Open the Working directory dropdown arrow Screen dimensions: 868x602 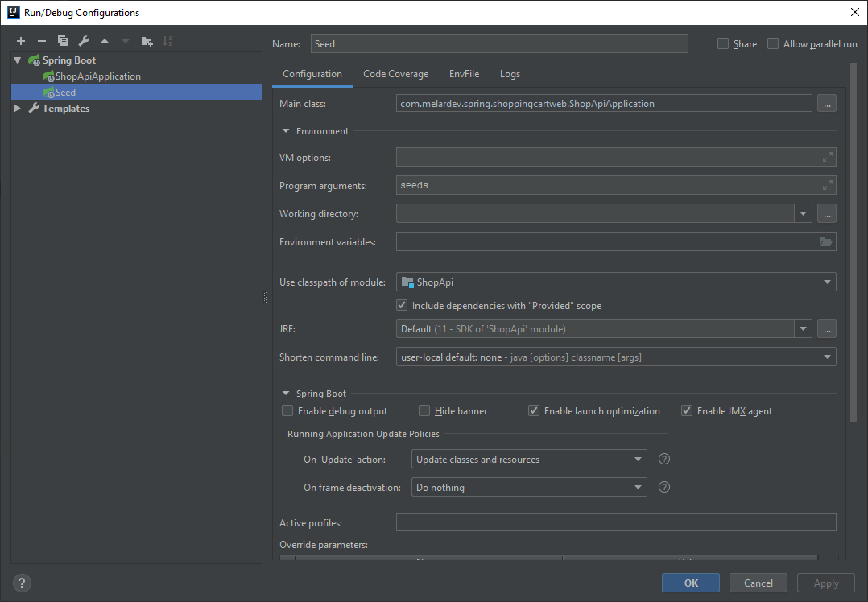[804, 213]
